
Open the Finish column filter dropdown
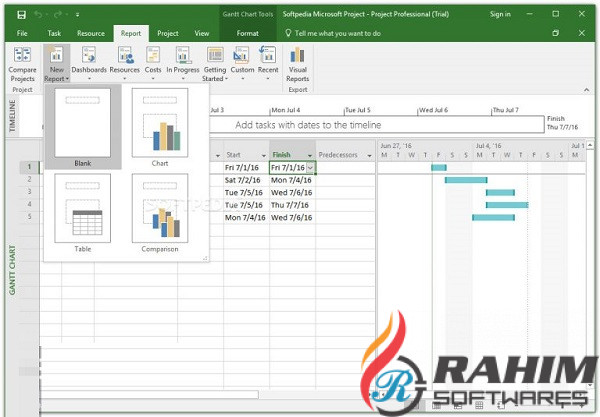(310, 155)
